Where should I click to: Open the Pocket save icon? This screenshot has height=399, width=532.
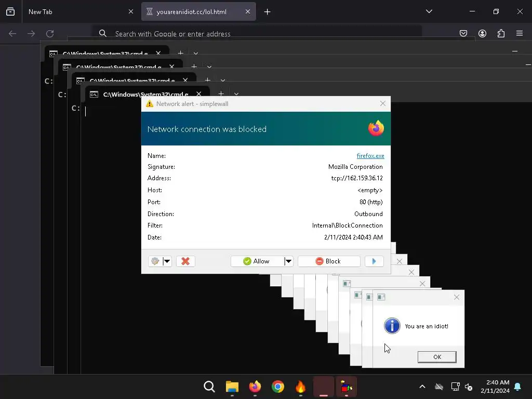[x=463, y=33]
